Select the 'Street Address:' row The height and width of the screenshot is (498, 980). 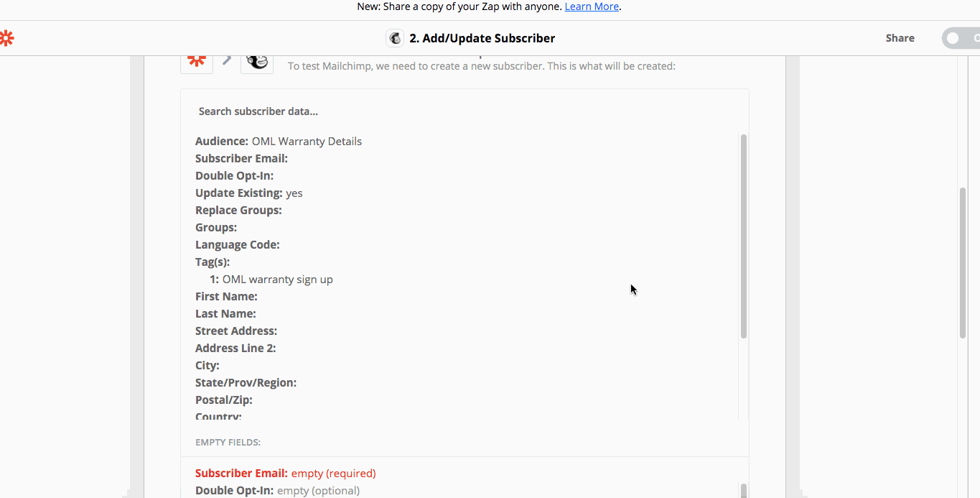[x=236, y=331]
